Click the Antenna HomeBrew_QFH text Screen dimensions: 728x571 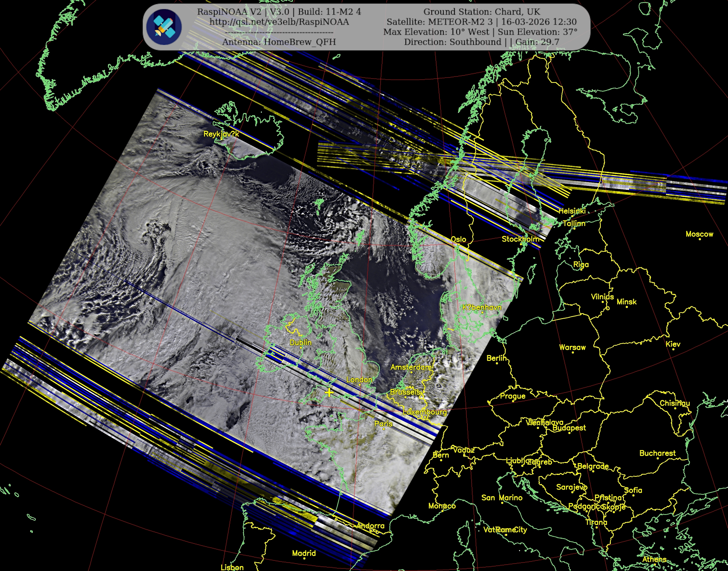(279, 42)
